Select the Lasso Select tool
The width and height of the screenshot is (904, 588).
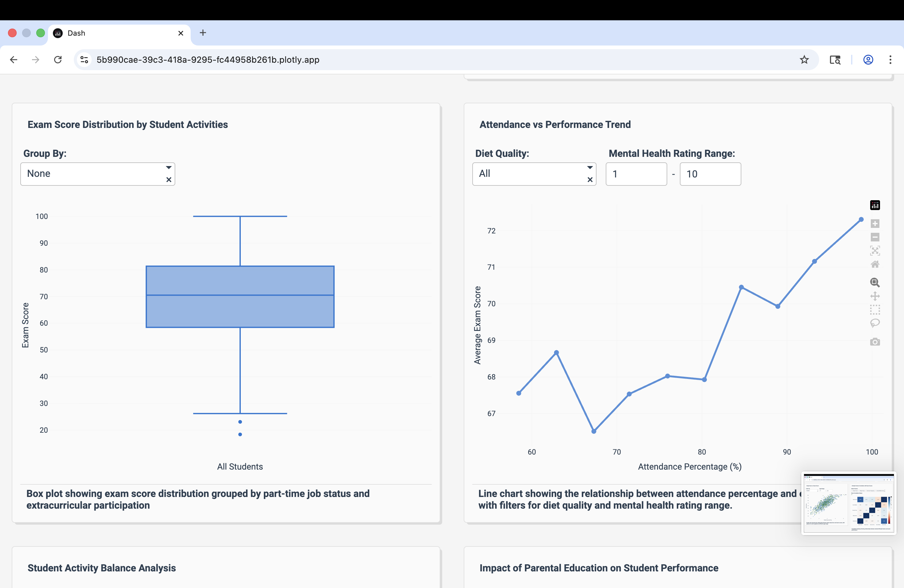click(x=875, y=323)
